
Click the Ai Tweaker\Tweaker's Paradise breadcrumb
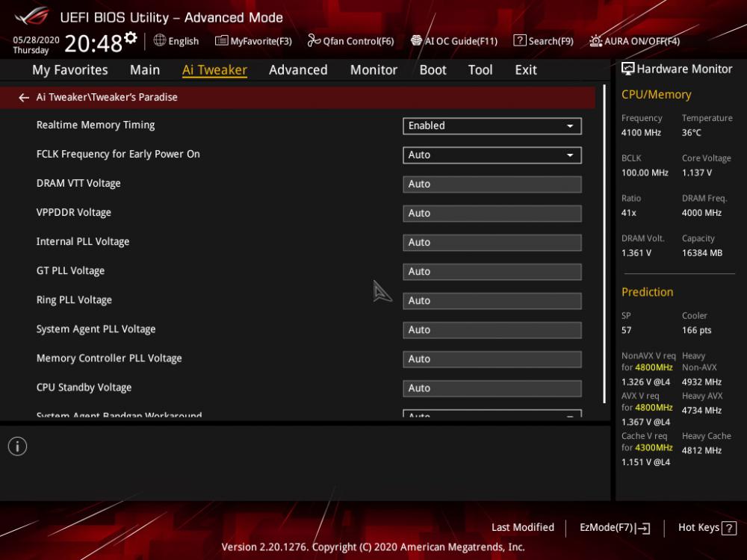[107, 97]
